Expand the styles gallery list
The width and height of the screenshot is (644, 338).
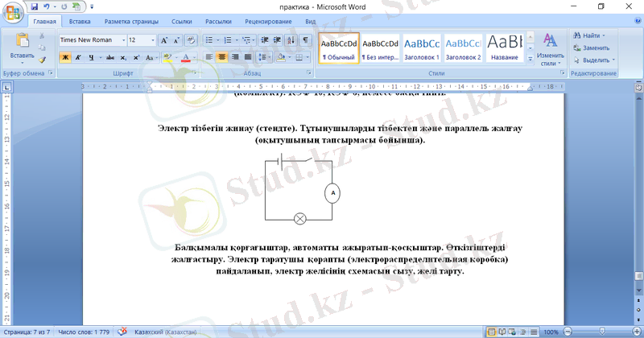tap(530, 60)
